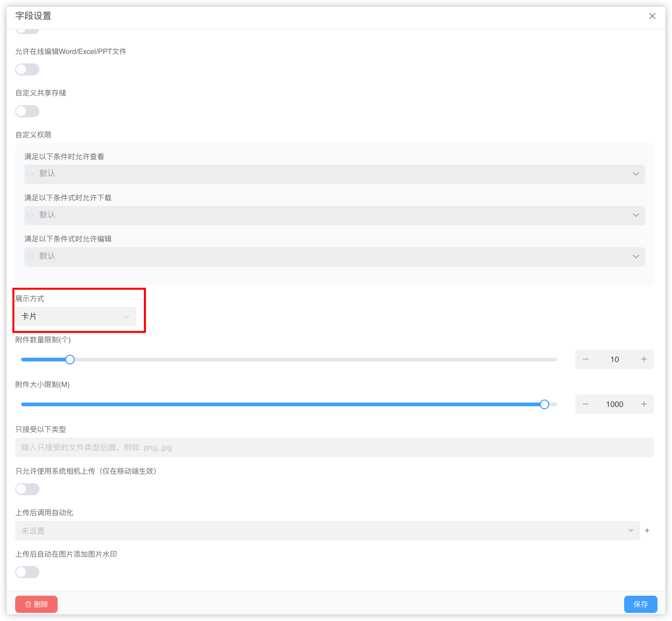Viewport: 672px width, 621px height.
Task: Click plus icon for attachment size limit
Action: (644, 404)
